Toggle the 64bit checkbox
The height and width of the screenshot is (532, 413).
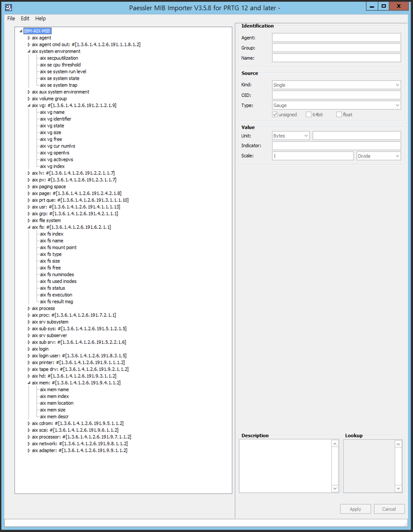pyautogui.click(x=308, y=115)
